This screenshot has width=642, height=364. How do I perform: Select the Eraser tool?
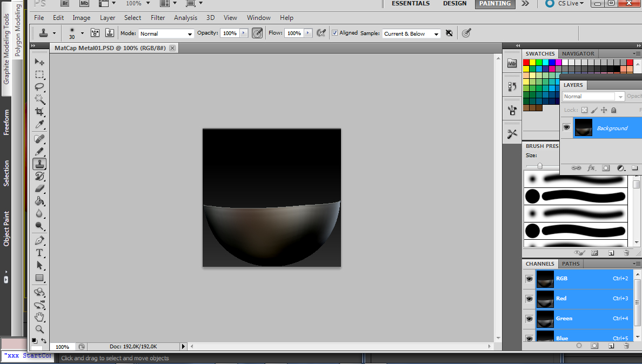coord(39,188)
